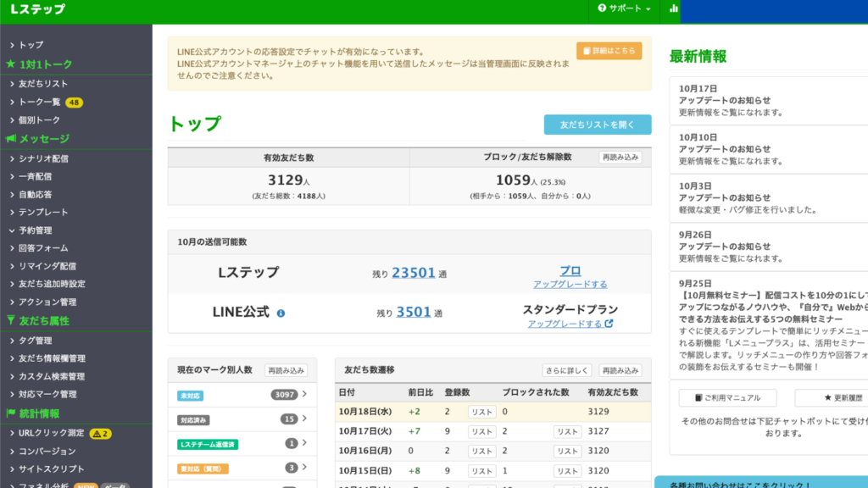The height and width of the screenshot is (488, 868).
Task: Open 10月16日 registration リスト button
Action: (481, 451)
